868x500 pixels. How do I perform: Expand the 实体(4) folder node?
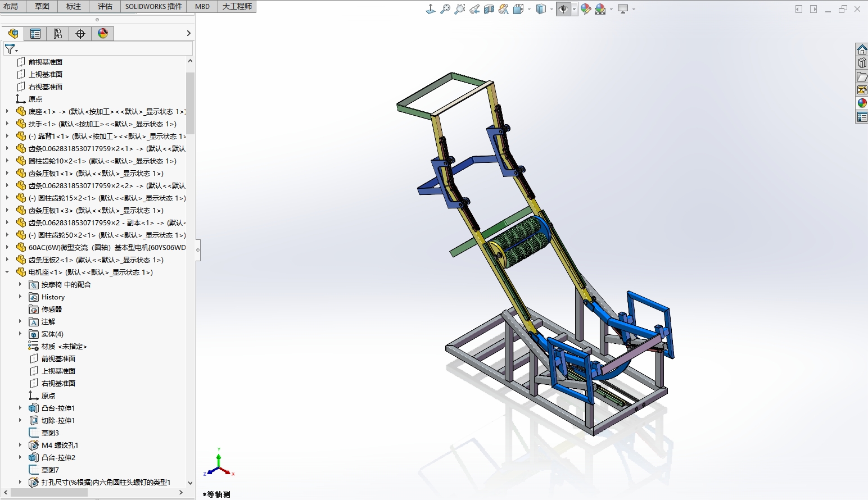pyautogui.click(x=20, y=334)
